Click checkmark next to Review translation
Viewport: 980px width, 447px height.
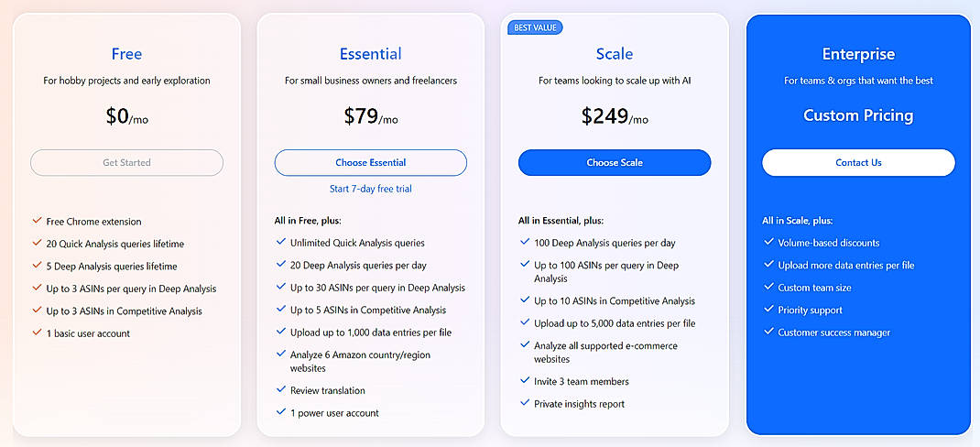pos(281,390)
